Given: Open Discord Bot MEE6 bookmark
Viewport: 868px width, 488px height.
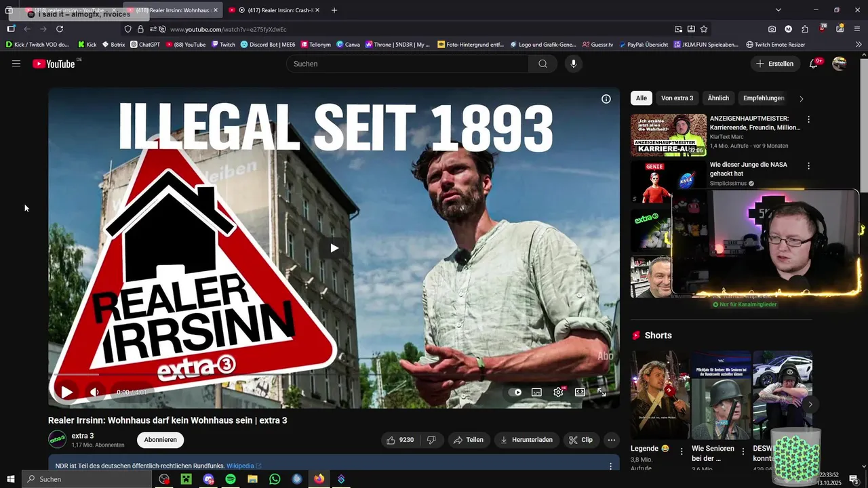Looking at the screenshot, I should tap(268, 45).
